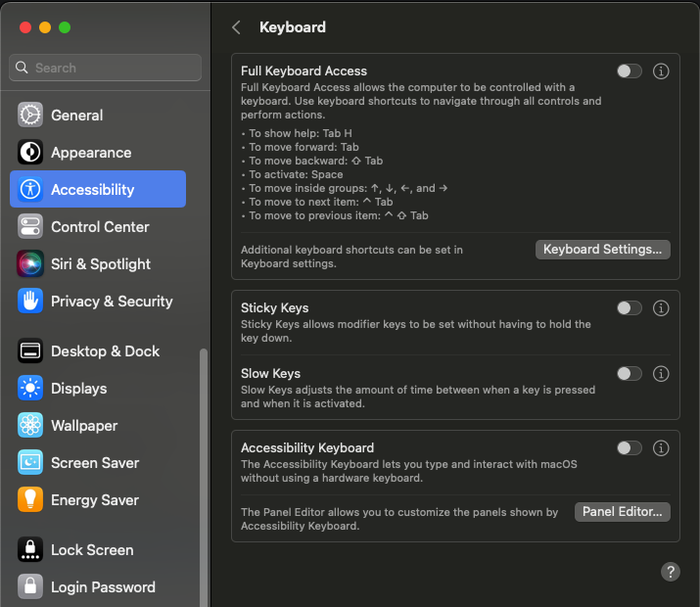Click the Siri & Spotlight icon
Image resolution: width=700 pixels, height=607 pixels.
30,263
